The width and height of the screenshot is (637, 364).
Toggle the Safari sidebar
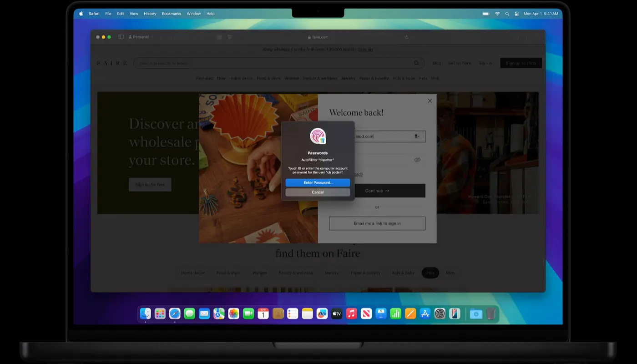[121, 37]
